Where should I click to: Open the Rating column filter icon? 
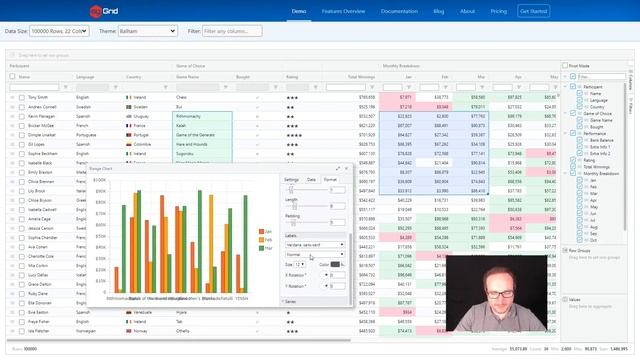click(x=315, y=87)
